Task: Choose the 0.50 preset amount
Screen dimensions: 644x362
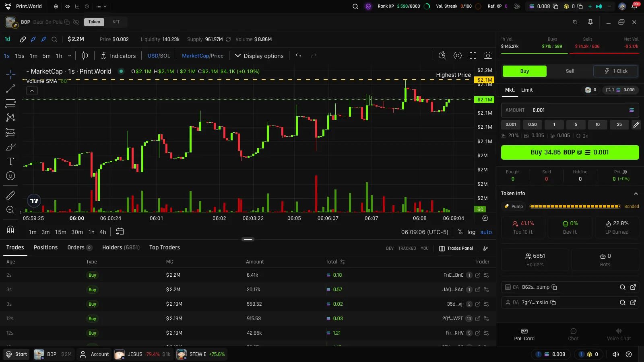Action: 533,125
